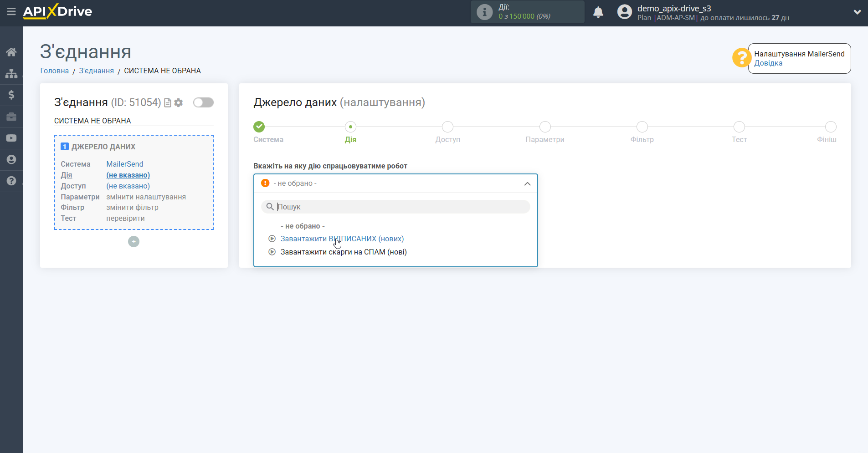Open the help question sidebar icon
Image resolution: width=868 pixels, height=453 pixels.
click(11, 181)
